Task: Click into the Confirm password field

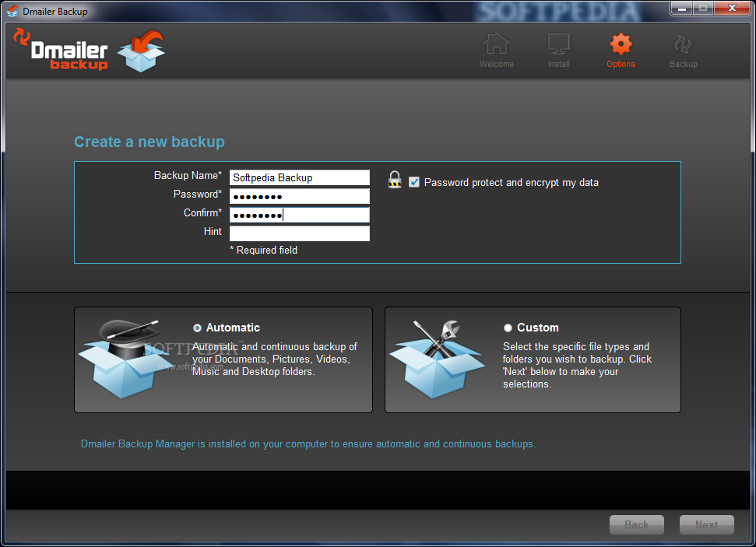Action: [300, 215]
